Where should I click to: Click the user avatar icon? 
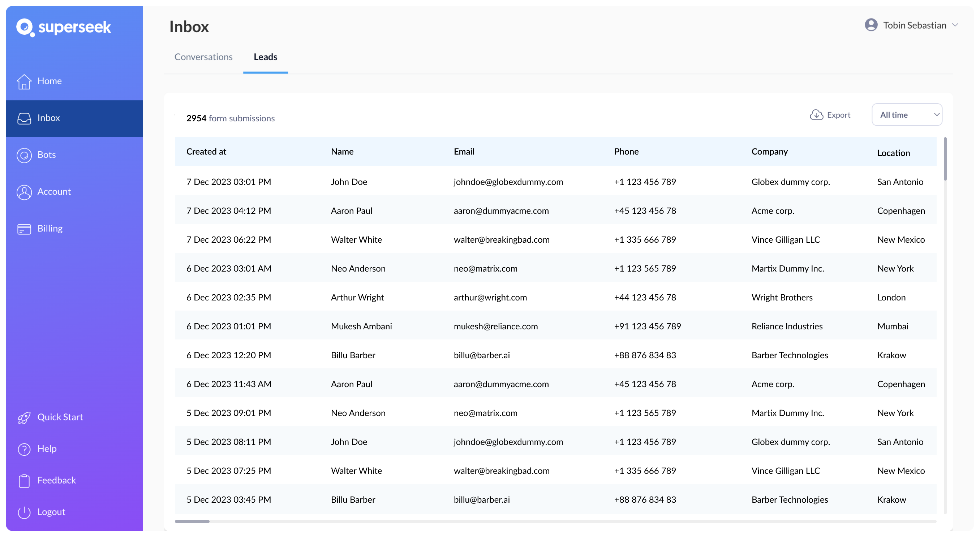click(871, 25)
